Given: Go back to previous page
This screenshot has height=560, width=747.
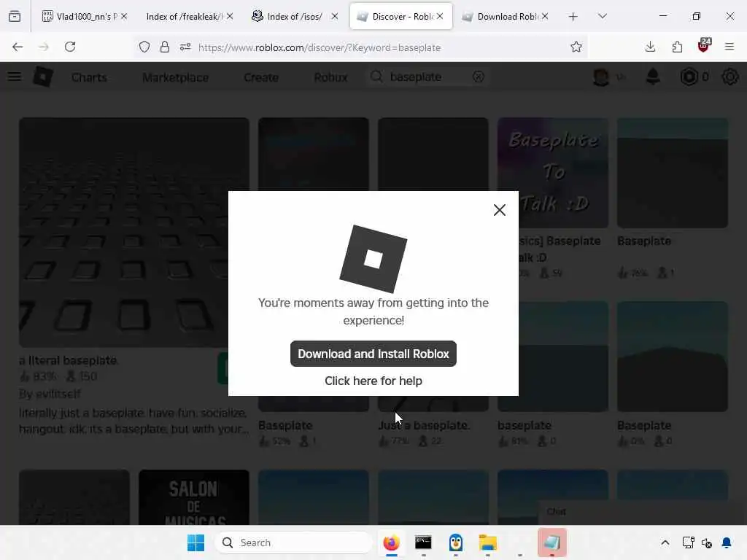Looking at the screenshot, I should [18, 47].
